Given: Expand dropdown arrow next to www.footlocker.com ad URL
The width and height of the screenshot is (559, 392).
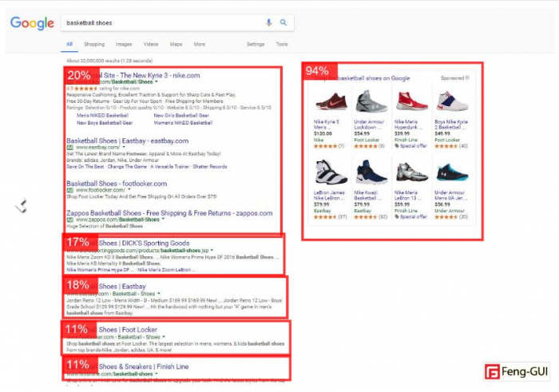Looking at the screenshot, I should tap(129, 190).
